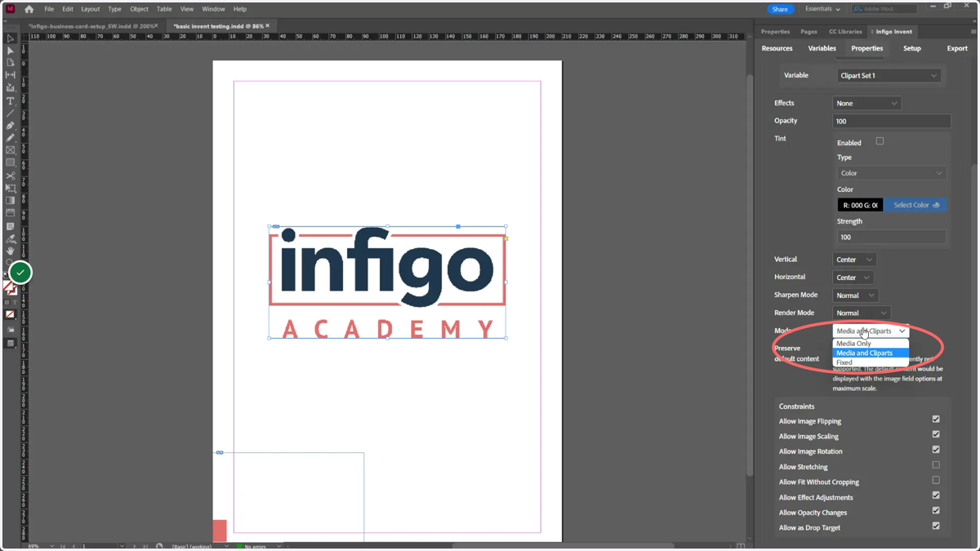
Task: Switch to the infigo-business-card-setup document tab
Action: 91,26
